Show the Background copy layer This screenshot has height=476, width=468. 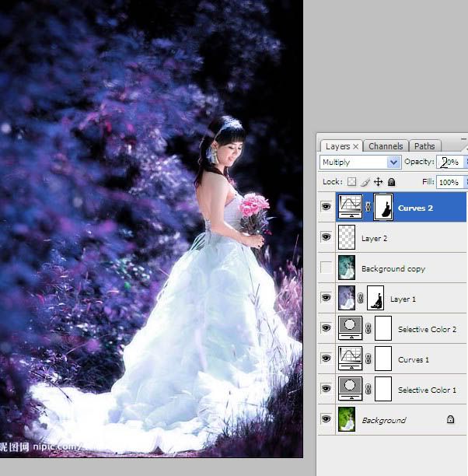point(326,268)
